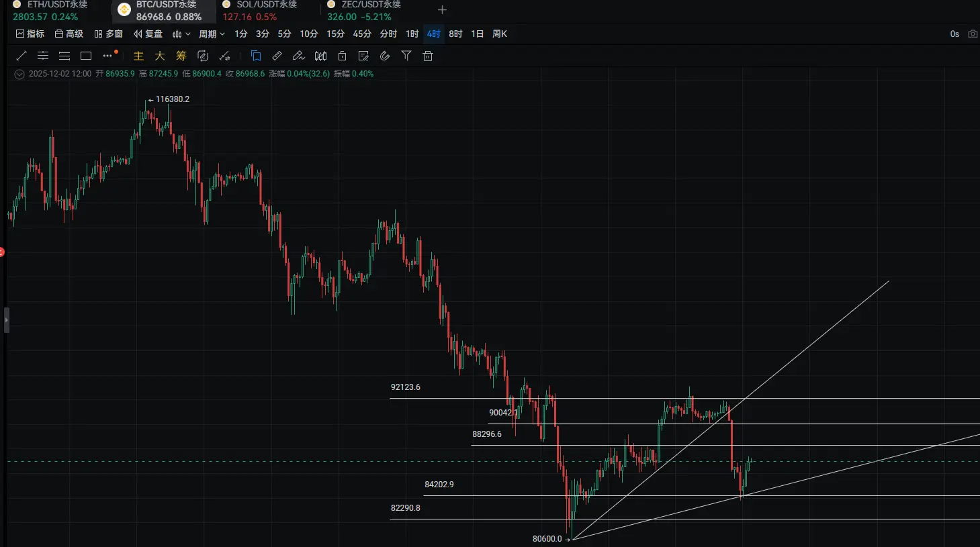
Task: Select the trend line drawing tool
Action: (21, 56)
